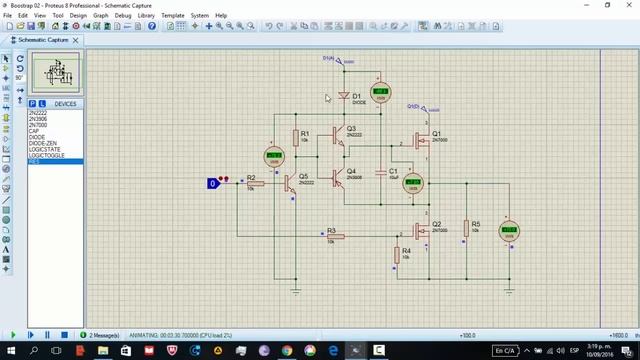Click the Rotate Anti-clockwise icon
This screenshot has height=360, width=640.
20,69
